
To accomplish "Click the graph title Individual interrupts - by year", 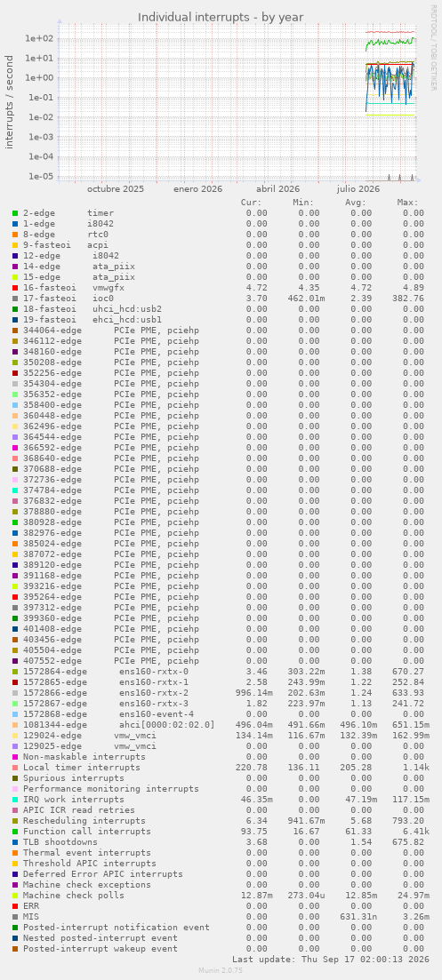I will pos(221,17).
